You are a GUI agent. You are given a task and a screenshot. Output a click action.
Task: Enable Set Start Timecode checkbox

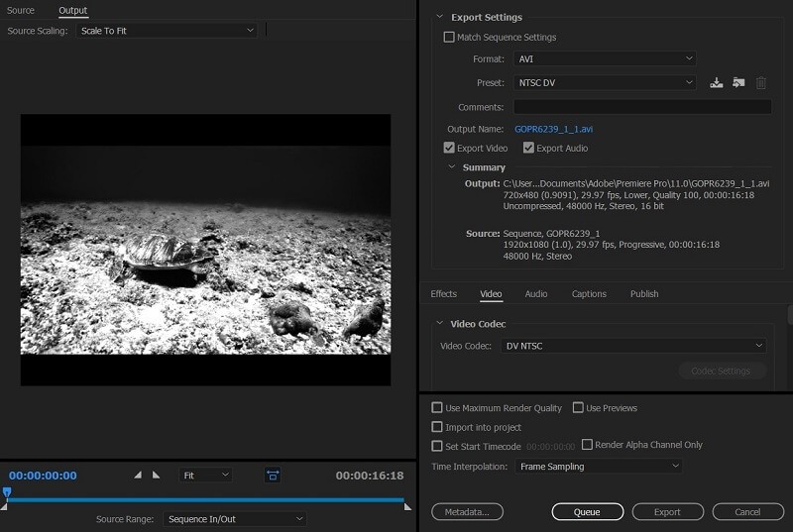pos(437,446)
